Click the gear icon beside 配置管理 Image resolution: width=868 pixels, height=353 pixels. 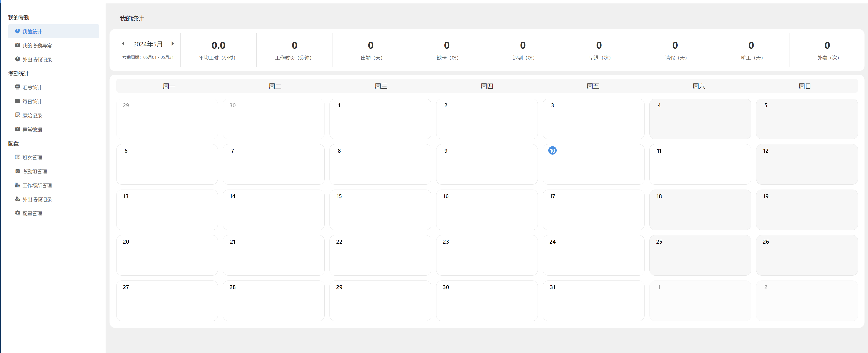[x=17, y=213]
